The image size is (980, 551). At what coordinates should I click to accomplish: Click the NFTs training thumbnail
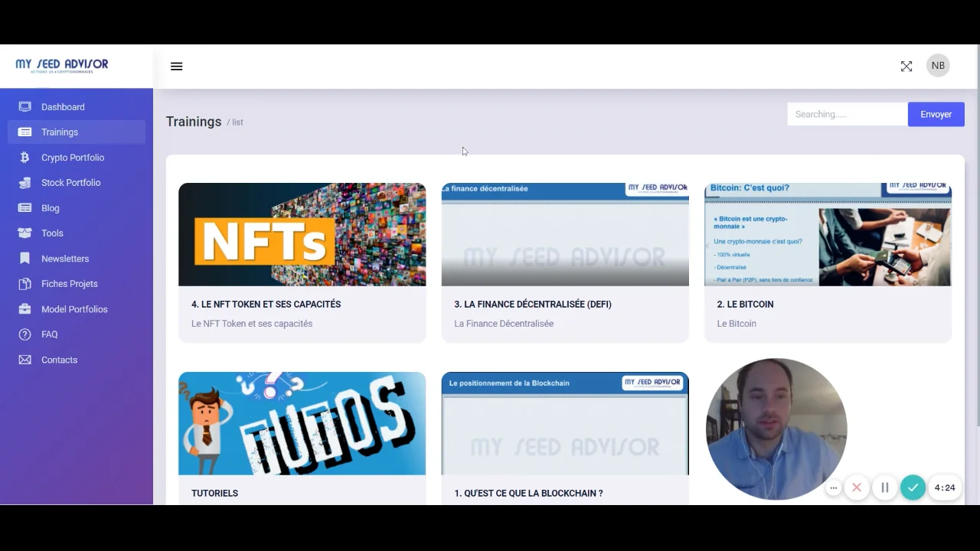[302, 234]
